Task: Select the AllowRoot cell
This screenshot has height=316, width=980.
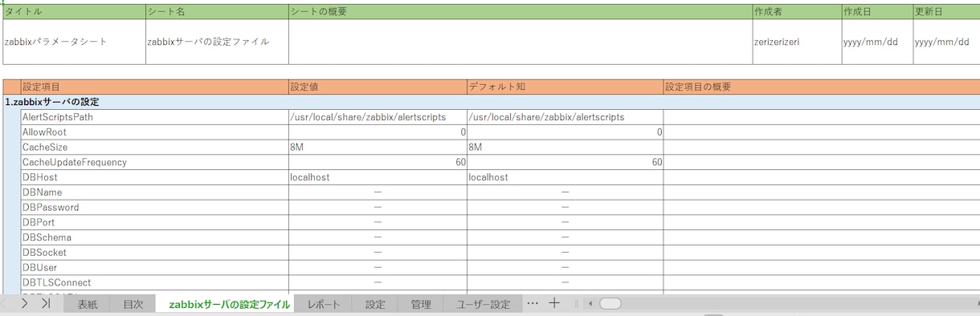Action: (154, 132)
